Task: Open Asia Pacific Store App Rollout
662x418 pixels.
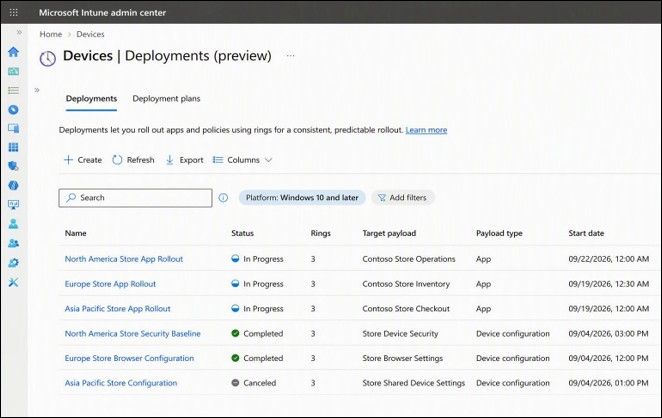Action: click(117, 309)
